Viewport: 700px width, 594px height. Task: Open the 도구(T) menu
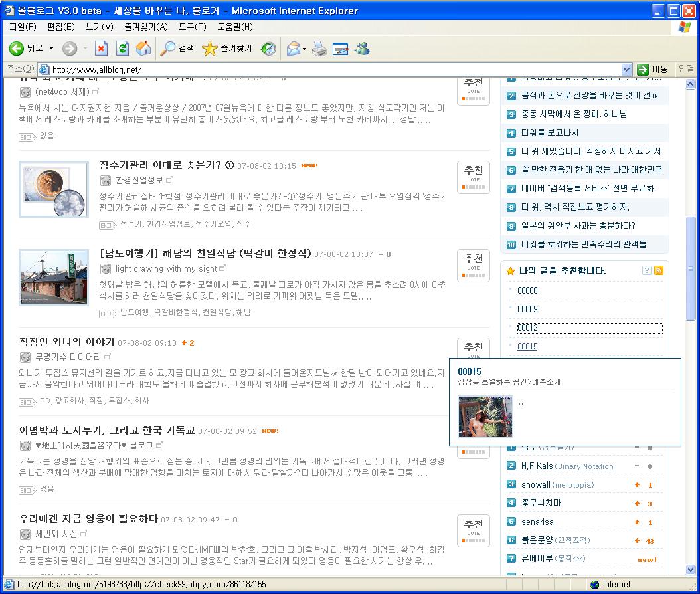[193, 27]
